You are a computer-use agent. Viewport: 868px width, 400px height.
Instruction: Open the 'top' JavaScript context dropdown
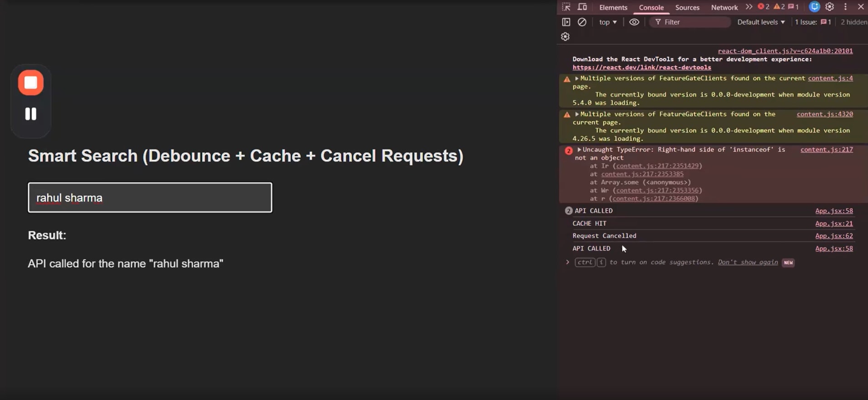[x=608, y=22]
